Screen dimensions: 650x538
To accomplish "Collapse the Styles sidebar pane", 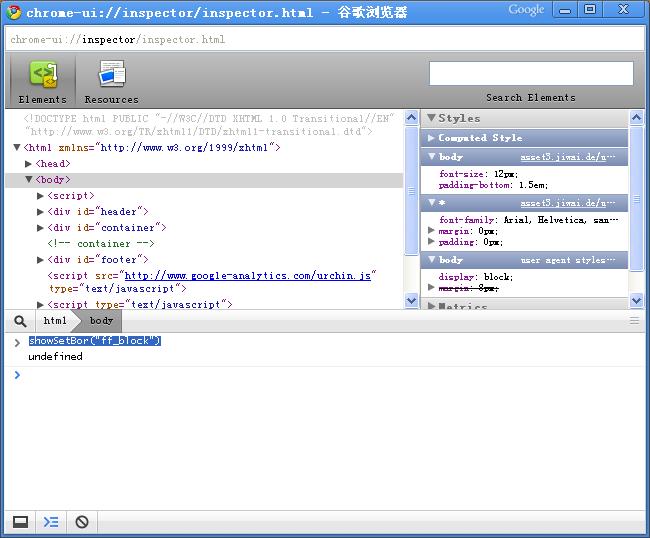I will pyautogui.click(x=432, y=118).
